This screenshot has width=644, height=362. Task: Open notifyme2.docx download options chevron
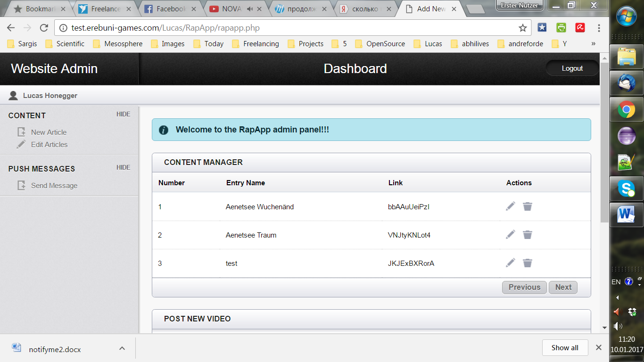coord(122,348)
